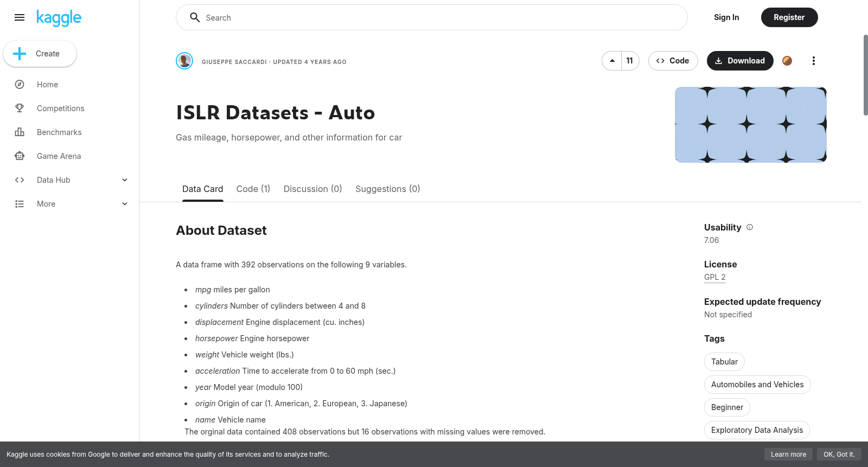
Task: Click the bronze medal icon beside Download
Action: [x=787, y=61]
